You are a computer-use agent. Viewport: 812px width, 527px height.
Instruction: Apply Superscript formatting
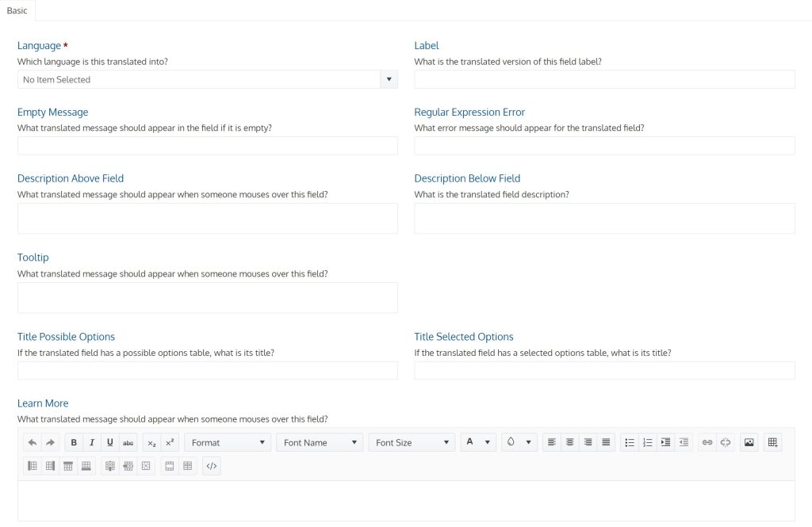point(170,443)
